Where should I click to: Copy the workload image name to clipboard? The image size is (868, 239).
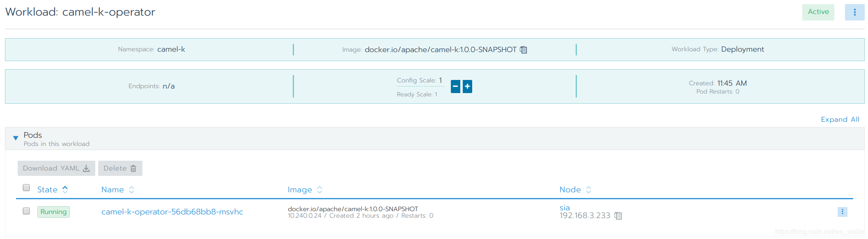[x=524, y=50]
